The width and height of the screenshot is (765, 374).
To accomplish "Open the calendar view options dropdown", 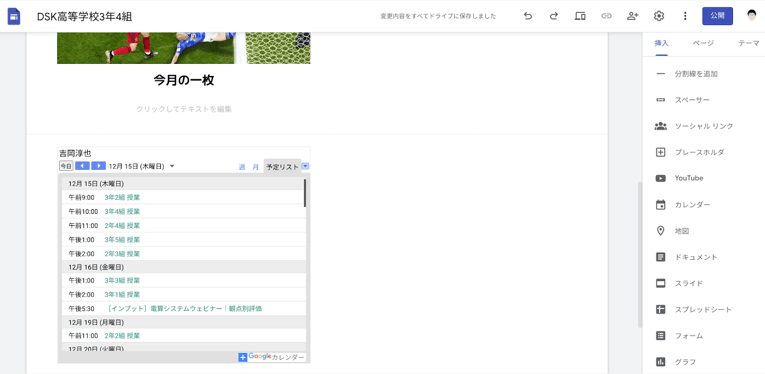I will click(305, 166).
